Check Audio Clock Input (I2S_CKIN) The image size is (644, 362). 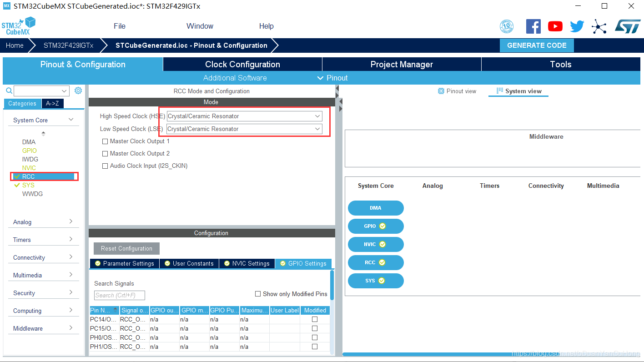click(x=105, y=166)
